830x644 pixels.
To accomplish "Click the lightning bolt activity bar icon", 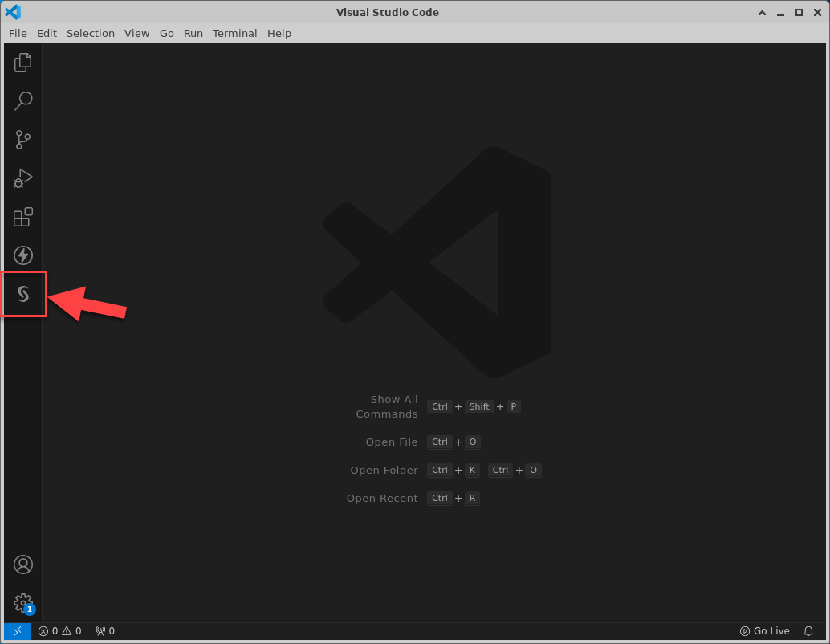I will point(23,255).
